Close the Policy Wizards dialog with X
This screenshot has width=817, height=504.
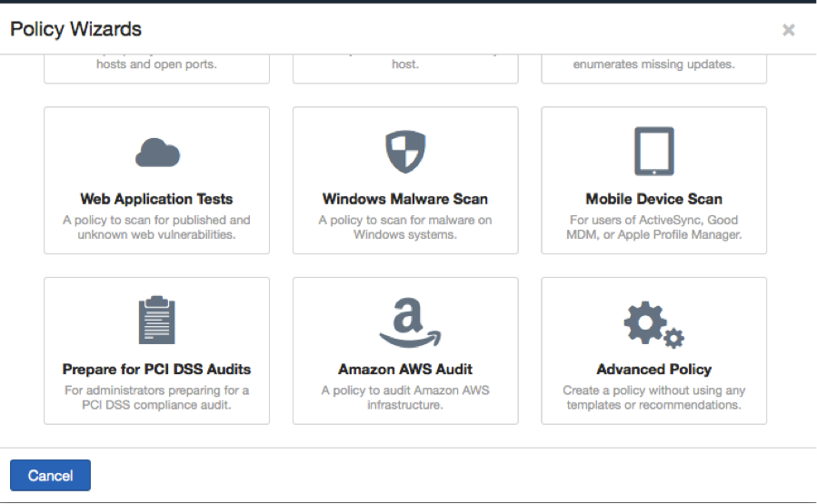pos(788,30)
